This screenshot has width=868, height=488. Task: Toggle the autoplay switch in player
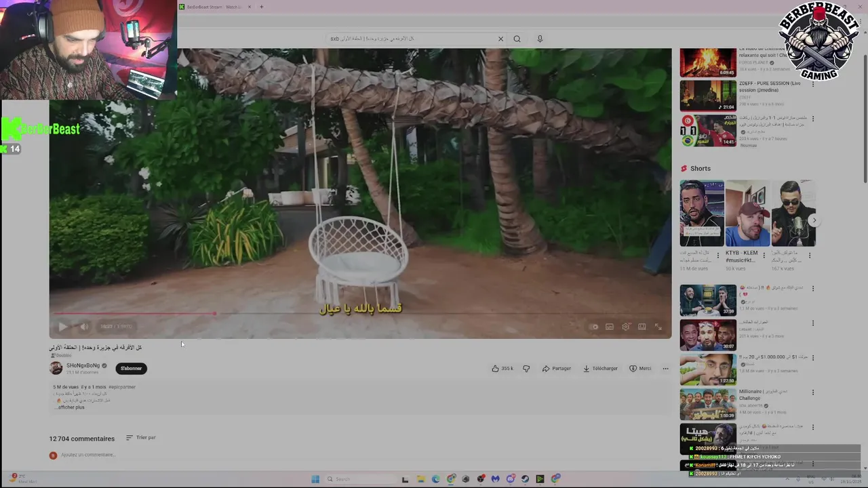[x=593, y=327]
